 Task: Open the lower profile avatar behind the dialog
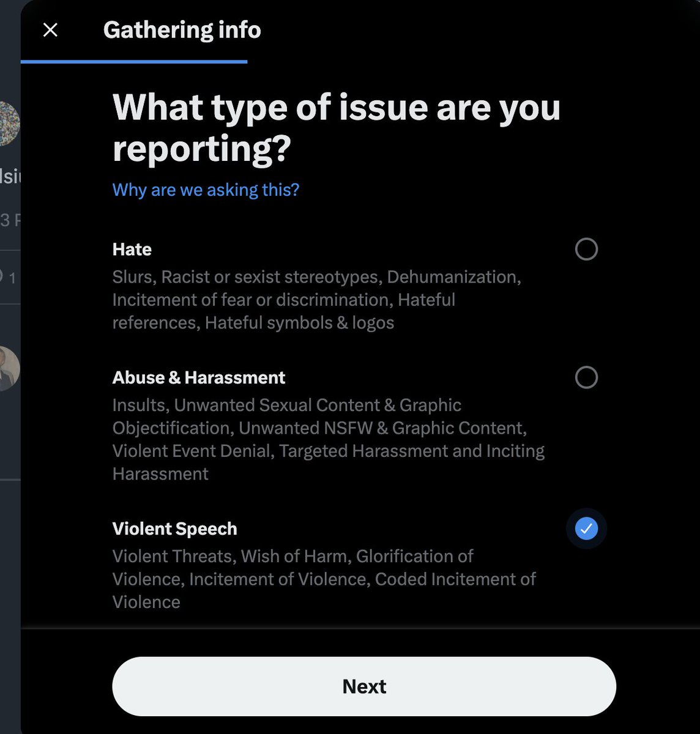10,369
